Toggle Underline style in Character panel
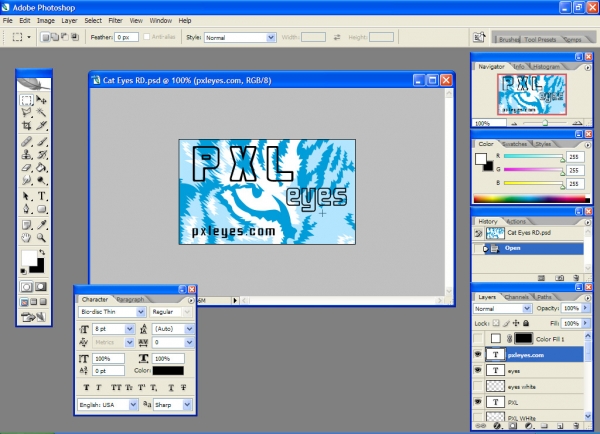This screenshot has width=600, height=434. point(171,388)
